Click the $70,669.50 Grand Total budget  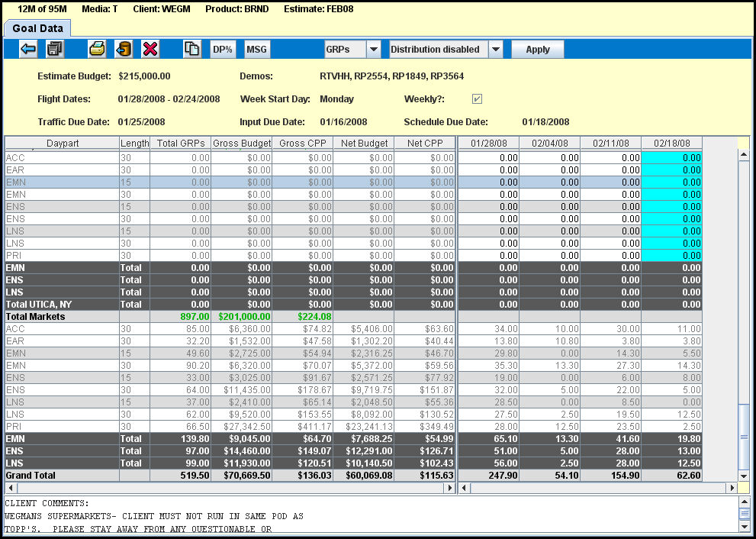(242, 476)
